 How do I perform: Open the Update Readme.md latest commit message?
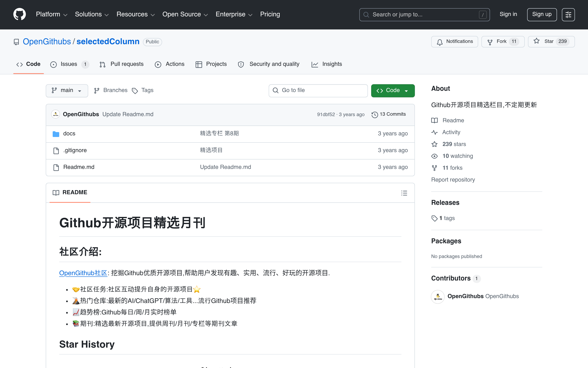[128, 114]
